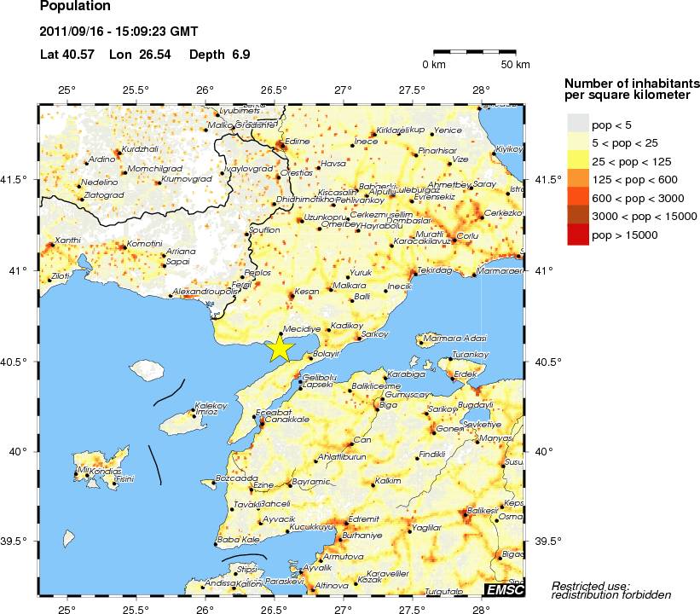Click the Balikesir city marker
This screenshot has width=700, height=614.
point(464,513)
